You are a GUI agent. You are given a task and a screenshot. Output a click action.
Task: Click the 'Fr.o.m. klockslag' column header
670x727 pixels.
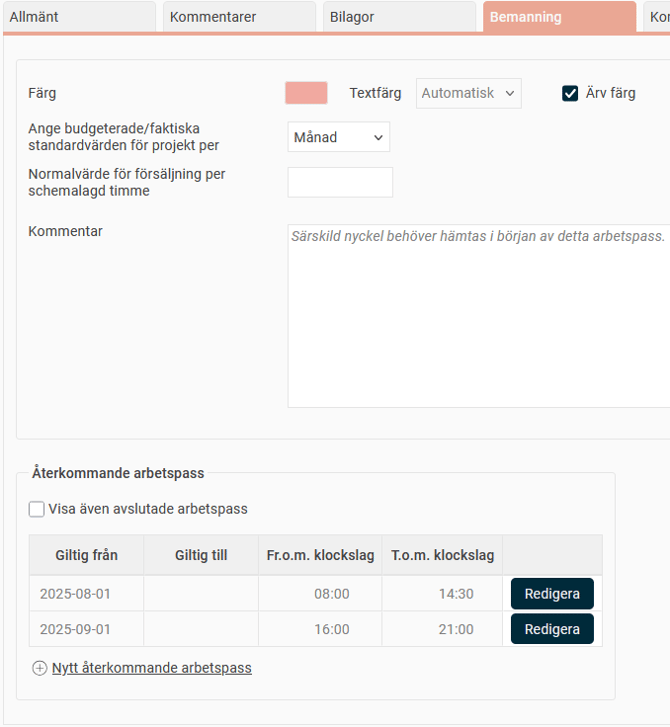[x=320, y=555]
